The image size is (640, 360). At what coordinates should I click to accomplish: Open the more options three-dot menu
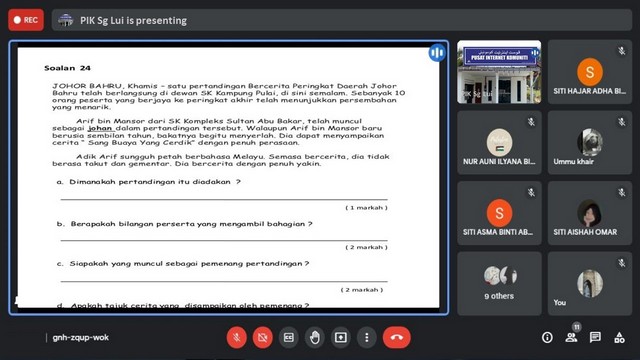tap(367, 338)
